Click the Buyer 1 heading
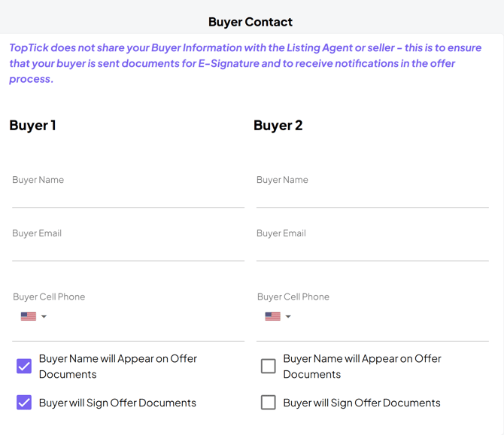This screenshot has height=435, width=504. coord(32,125)
